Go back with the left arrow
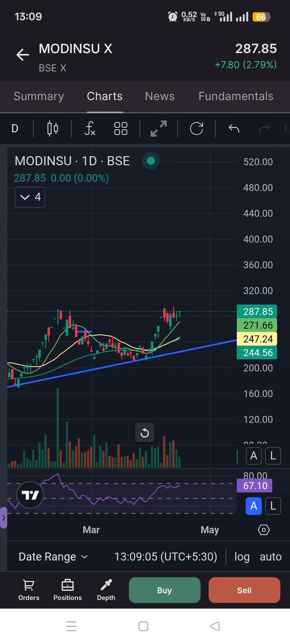Image resolution: width=290 pixels, height=644 pixels. (x=22, y=55)
